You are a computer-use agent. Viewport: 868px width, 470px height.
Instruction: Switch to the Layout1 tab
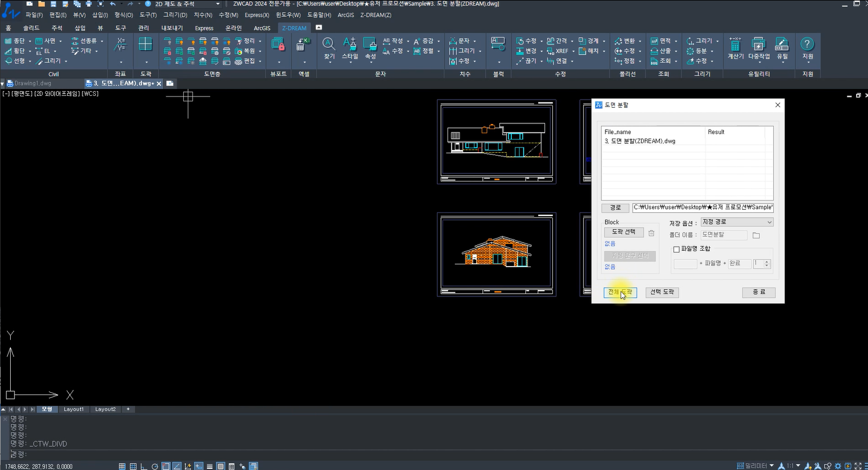(74, 409)
